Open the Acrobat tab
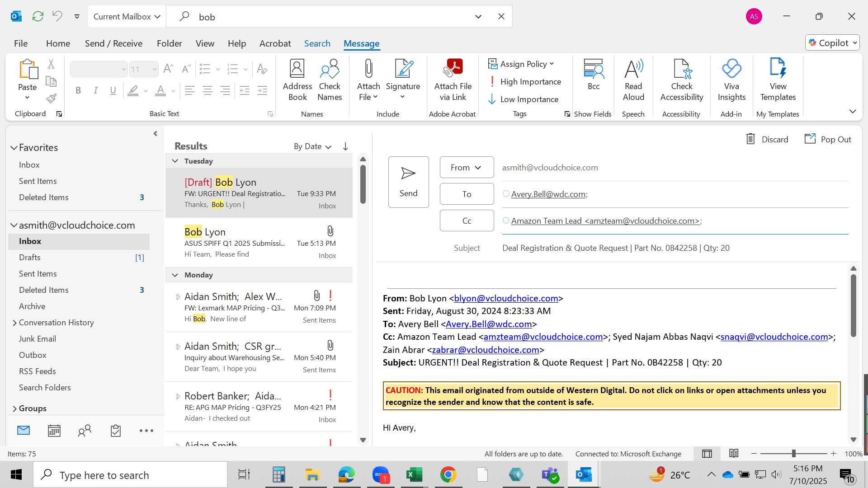Screen dimensions: 868x488 click(275, 43)
